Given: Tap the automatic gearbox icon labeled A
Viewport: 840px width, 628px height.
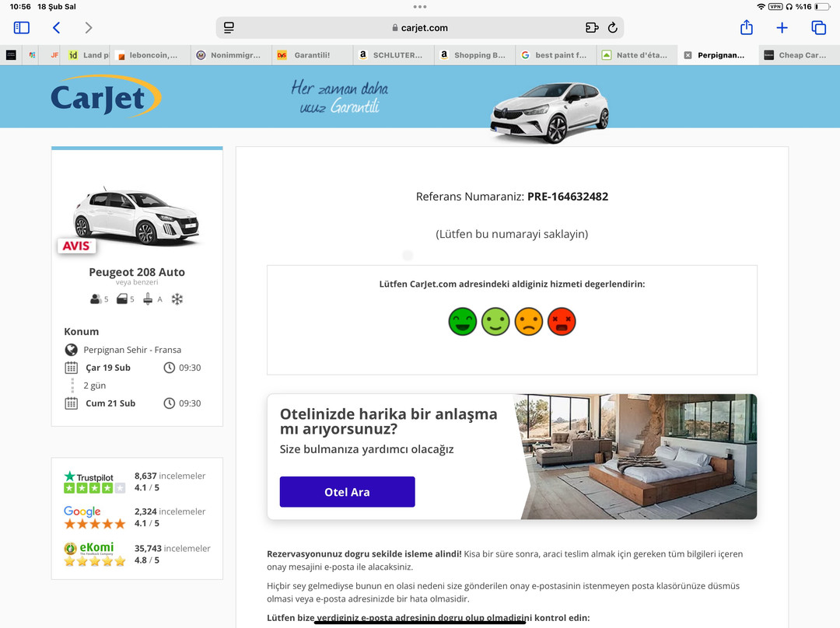Looking at the screenshot, I should [152, 298].
